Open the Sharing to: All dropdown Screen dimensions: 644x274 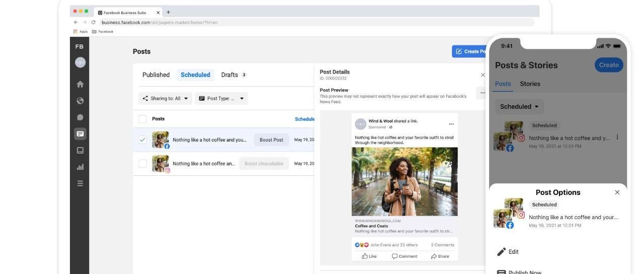(x=165, y=98)
